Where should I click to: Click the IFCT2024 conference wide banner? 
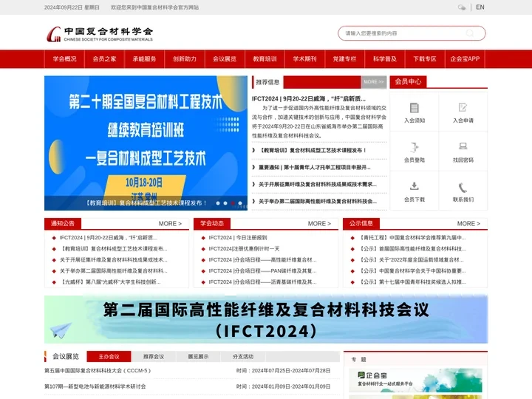point(266,319)
